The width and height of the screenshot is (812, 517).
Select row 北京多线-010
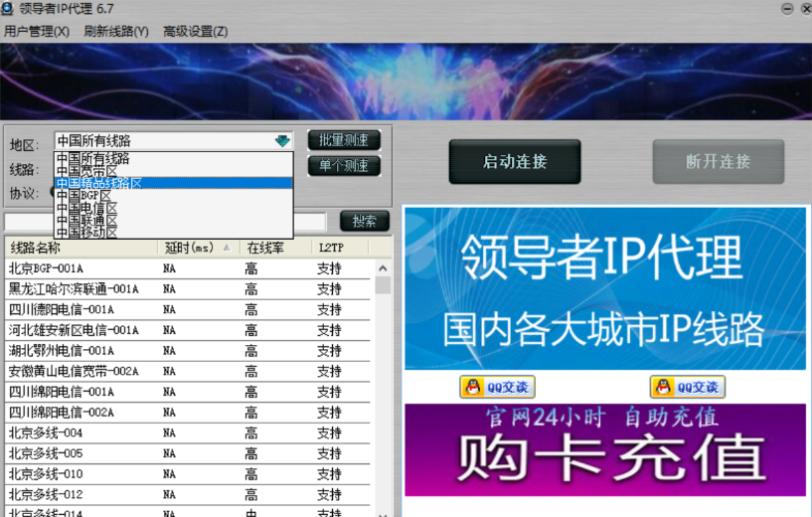tap(188, 474)
